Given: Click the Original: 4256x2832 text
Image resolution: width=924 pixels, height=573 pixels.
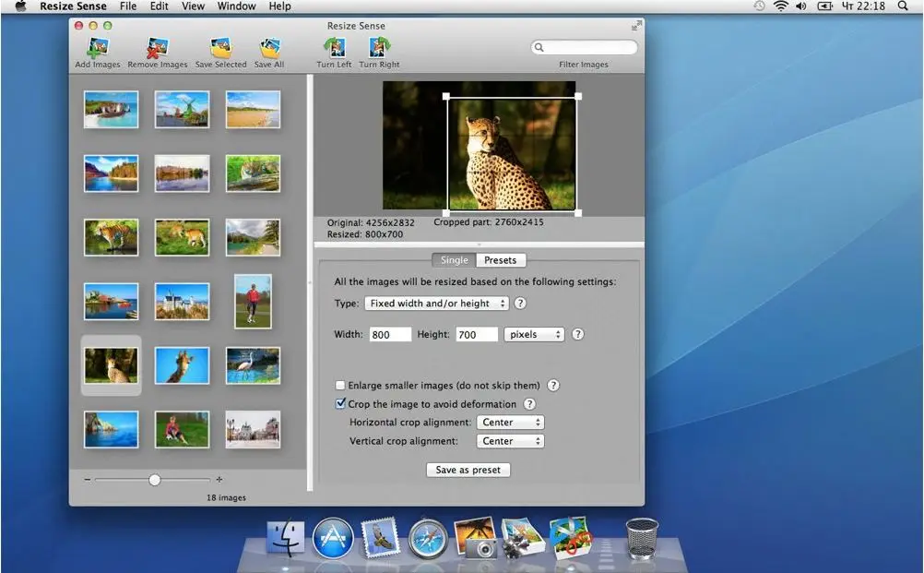Looking at the screenshot, I should pos(371,223).
